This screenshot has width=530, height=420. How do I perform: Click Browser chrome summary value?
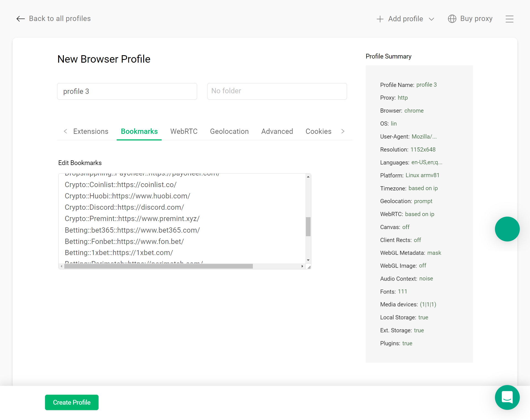pos(414,111)
